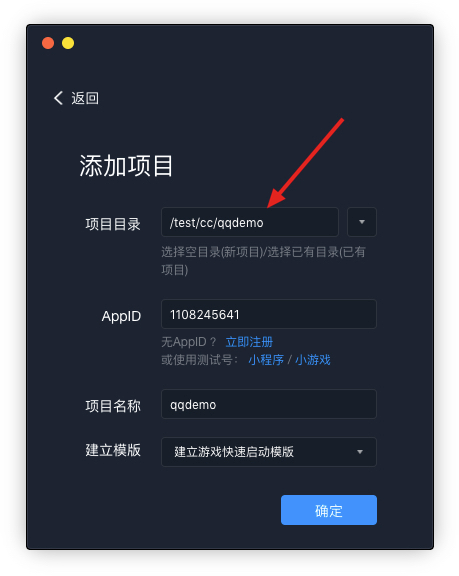Click the 项目目录 label

113,224
